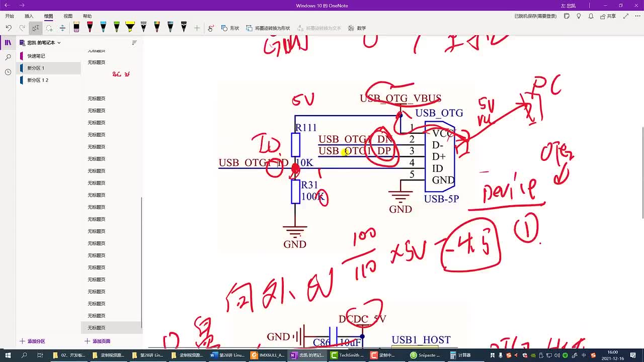Switch to IMX6ULL_A PDF window on taskbar
Screen dimensions: 644x362
[x=267, y=355]
